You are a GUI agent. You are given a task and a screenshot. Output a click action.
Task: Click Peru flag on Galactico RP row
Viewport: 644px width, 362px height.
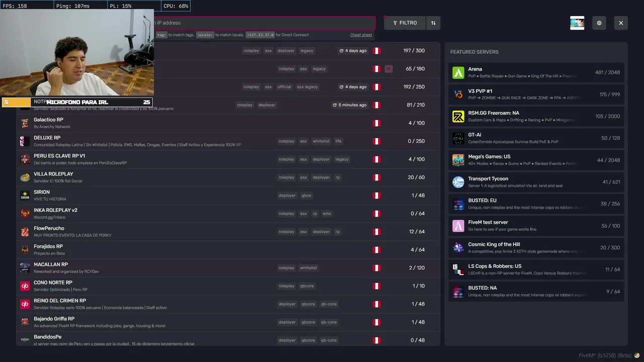376,123
